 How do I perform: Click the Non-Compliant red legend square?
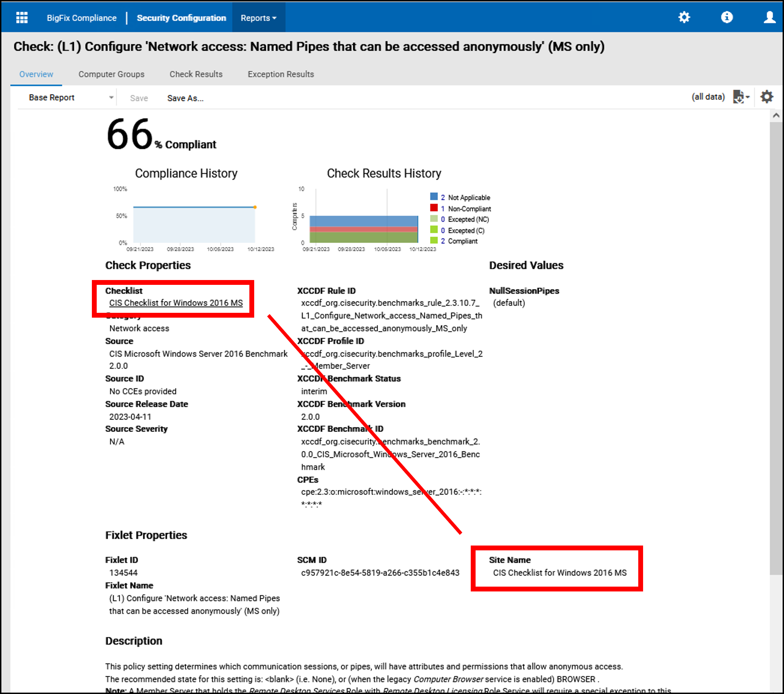coord(434,208)
